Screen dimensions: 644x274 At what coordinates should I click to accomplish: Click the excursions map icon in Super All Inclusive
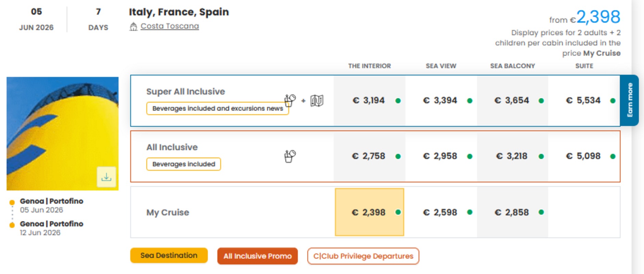click(x=317, y=101)
